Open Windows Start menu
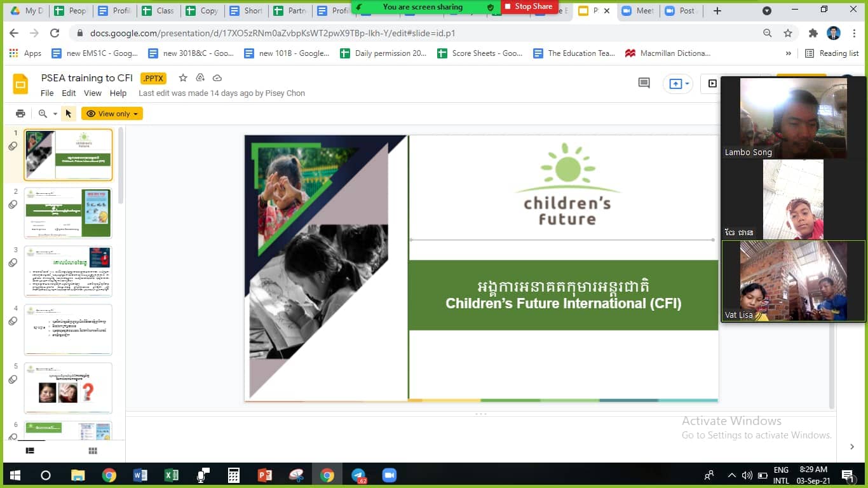The width and height of the screenshot is (868, 488). point(15,475)
